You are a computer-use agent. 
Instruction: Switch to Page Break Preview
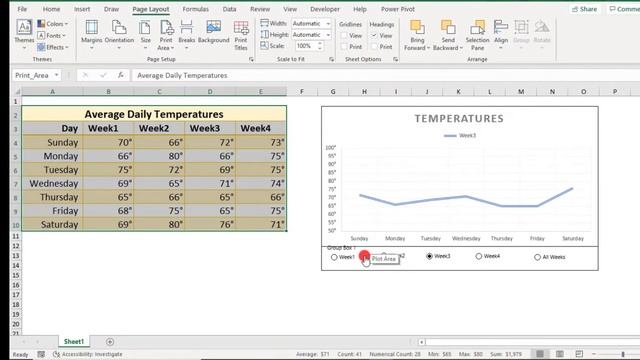point(579,354)
